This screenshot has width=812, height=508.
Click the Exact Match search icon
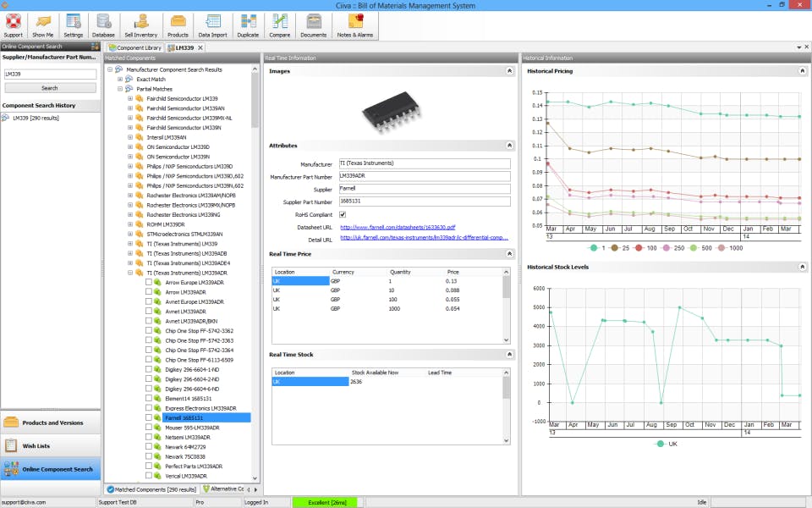(129, 80)
